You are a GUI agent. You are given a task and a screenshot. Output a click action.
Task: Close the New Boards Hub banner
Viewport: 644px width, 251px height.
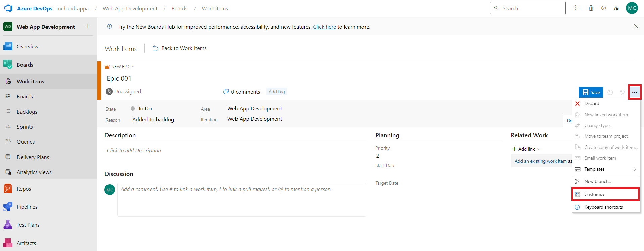click(x=636, y=26)
